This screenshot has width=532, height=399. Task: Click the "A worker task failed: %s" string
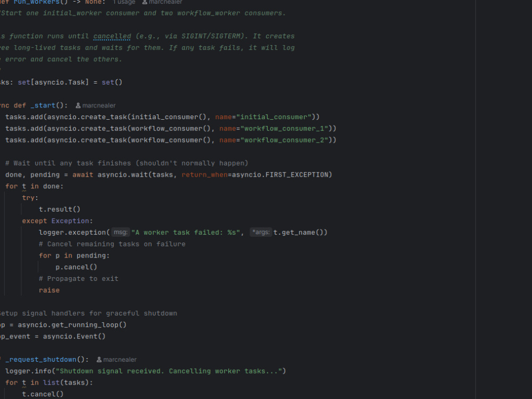point(186,232)
